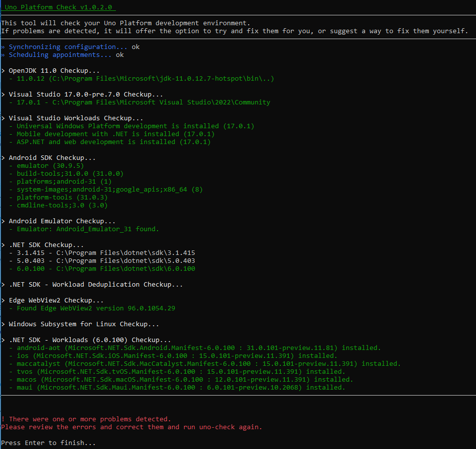The height and width of the screenshot is (449, 476).
Task: Click the 'Edge WebView2 Checkup...' heading
Action: coord(53,299)
